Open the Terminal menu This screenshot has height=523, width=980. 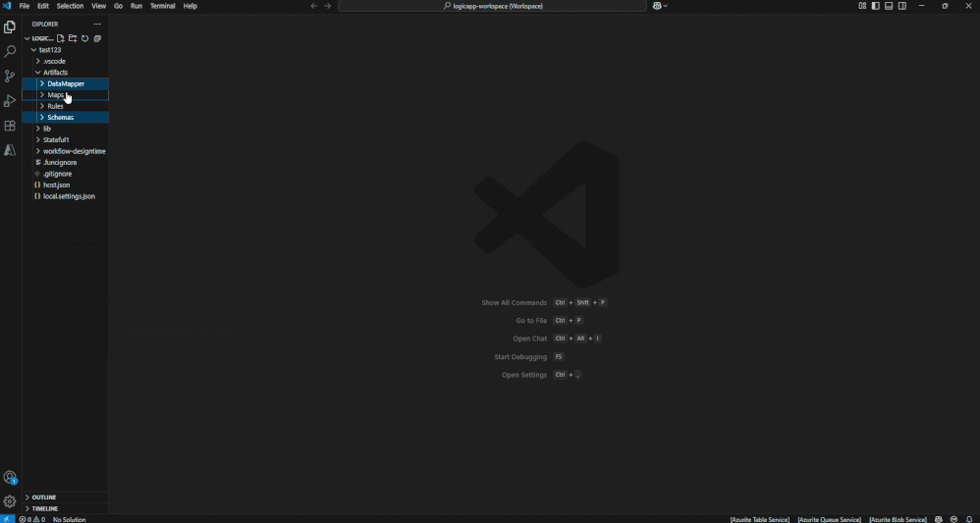pyautogui.click(x=162, y=6)
